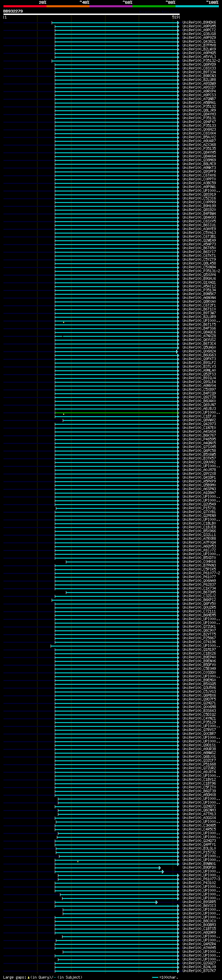Click label UniRef100_C1BLB0
This screenshot has height=980, width=222.
click(199, 523)
